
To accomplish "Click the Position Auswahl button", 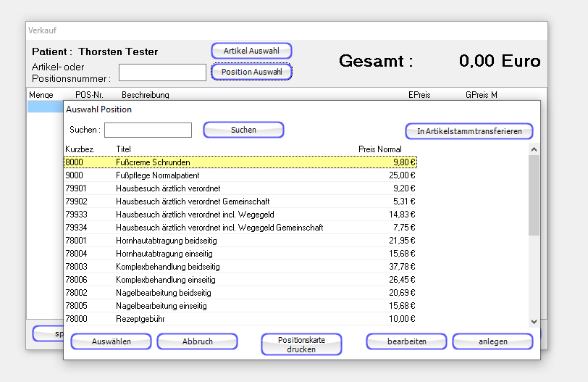I will point(251,72).
